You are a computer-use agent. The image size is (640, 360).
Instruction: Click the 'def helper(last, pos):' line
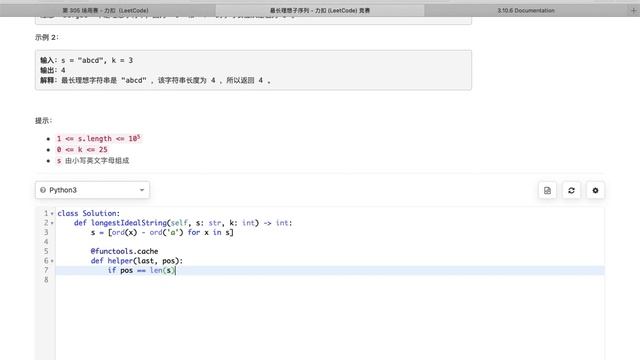pyautogui.click(x=137, y=261)
